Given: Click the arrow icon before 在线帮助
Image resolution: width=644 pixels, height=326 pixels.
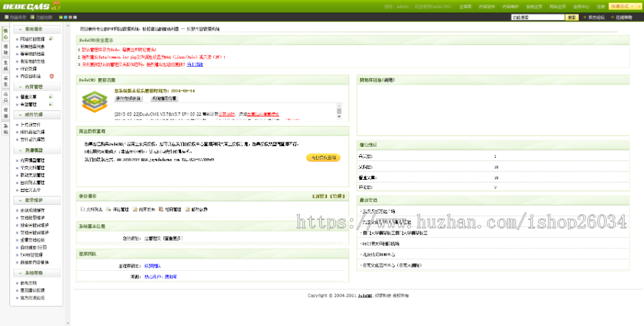Looking at the screenshot, I should coord(613,17).
